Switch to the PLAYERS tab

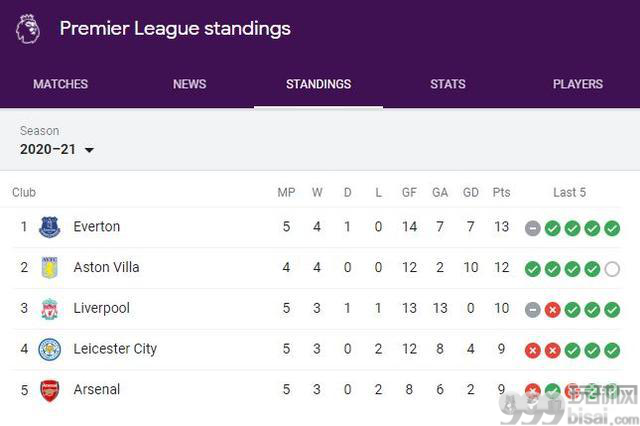pos(578,84)
